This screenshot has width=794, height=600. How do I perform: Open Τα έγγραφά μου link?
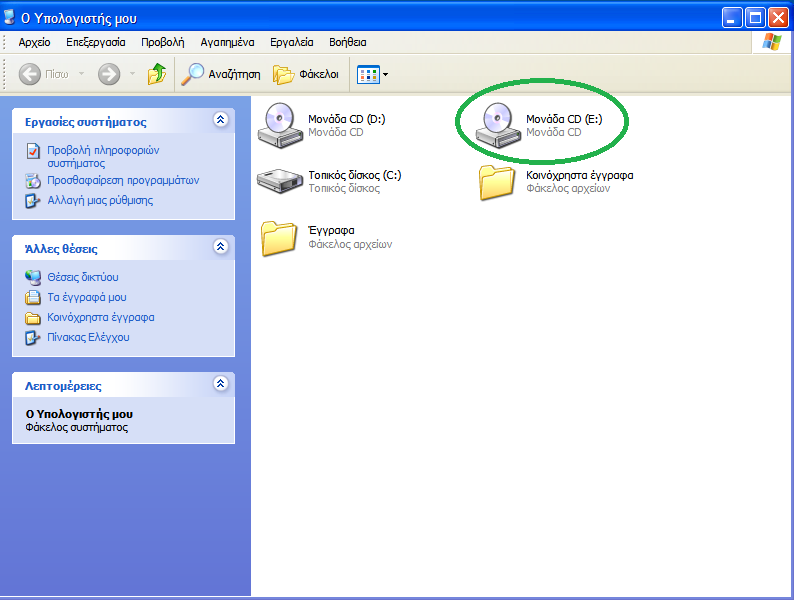tap(87, 297)
